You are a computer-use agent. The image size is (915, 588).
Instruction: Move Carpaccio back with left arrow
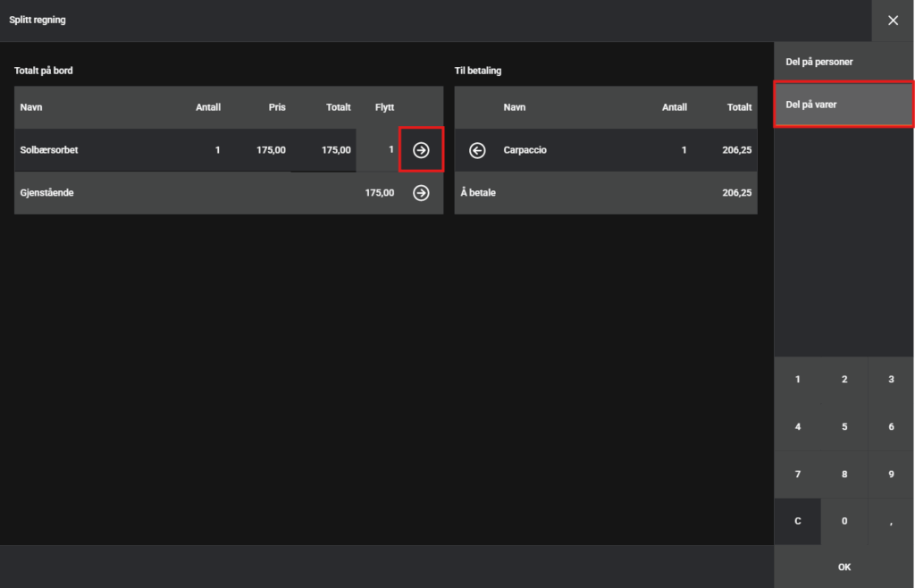[477, 150]
